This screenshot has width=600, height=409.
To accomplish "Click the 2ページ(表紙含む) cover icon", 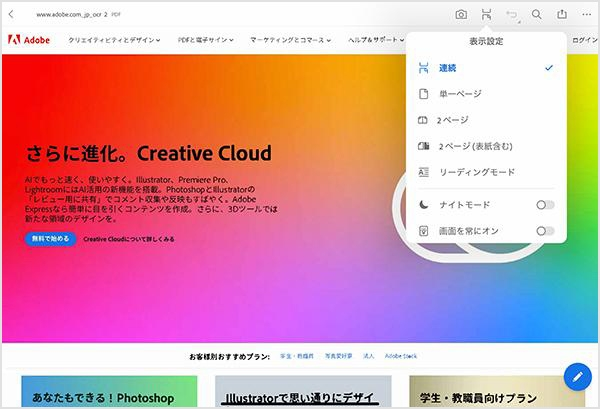I will pos(423,146).
